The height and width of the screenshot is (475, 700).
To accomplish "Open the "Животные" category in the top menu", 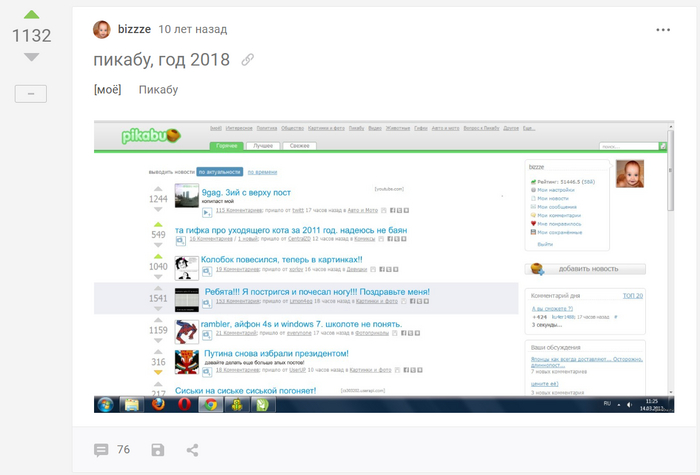I will click(398, 128).
